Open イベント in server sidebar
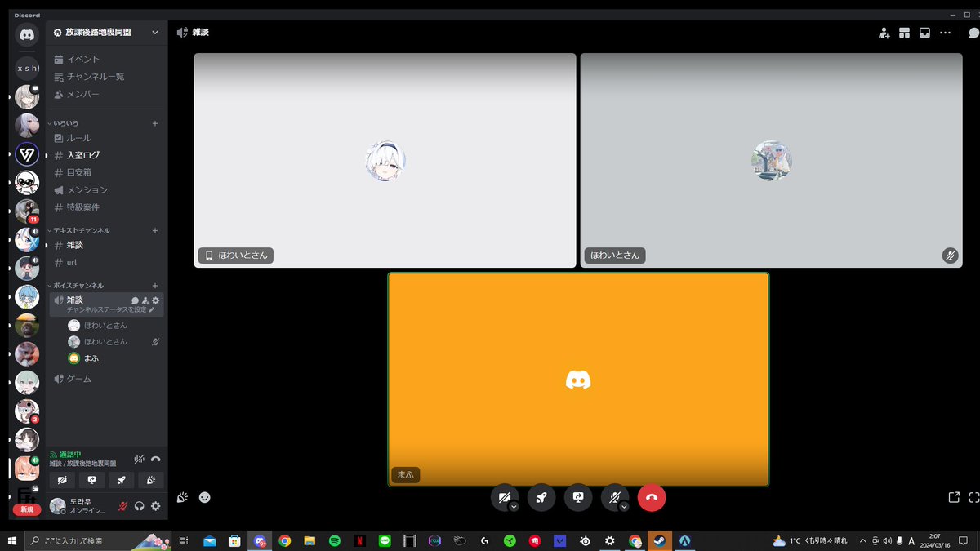The height and width of the screenshot is (551, 980). pos(107,59)
